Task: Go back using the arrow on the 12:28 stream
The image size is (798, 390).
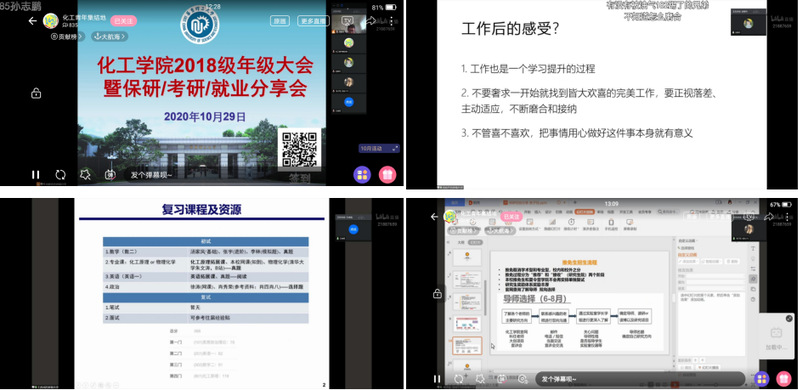Action: (x=33, y=21)
